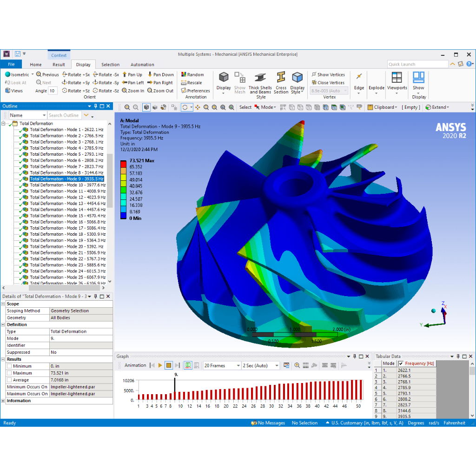The height and width of the screenshot is (476, 476).
Task: Switch to the Result tab
Action: 59,64
